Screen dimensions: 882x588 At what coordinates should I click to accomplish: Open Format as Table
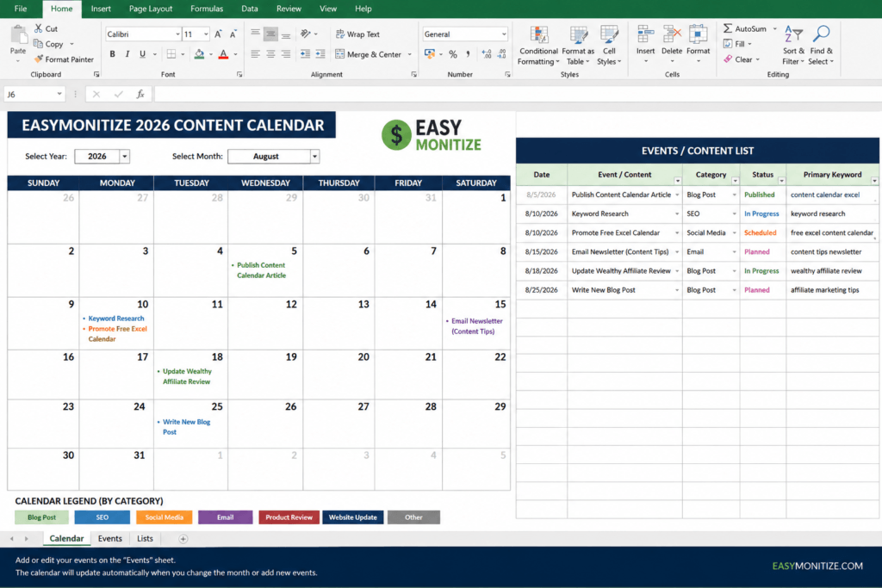point(578,45)
